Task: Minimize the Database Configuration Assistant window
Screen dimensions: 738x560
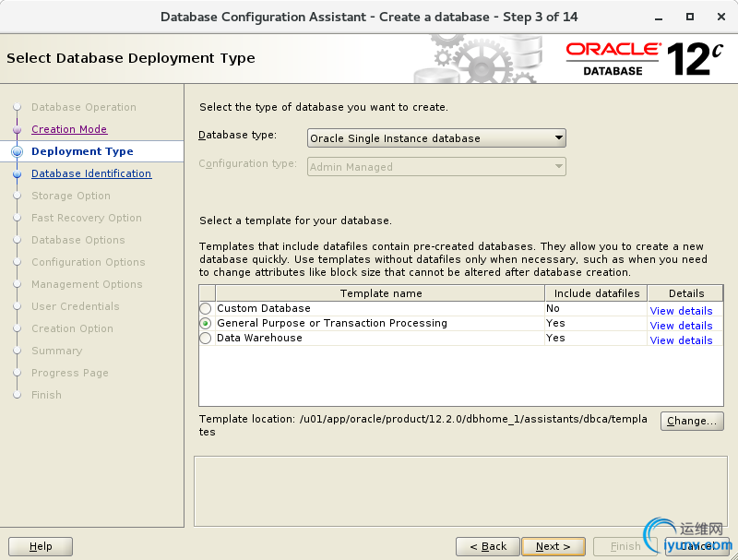Action: click(659, 18)
